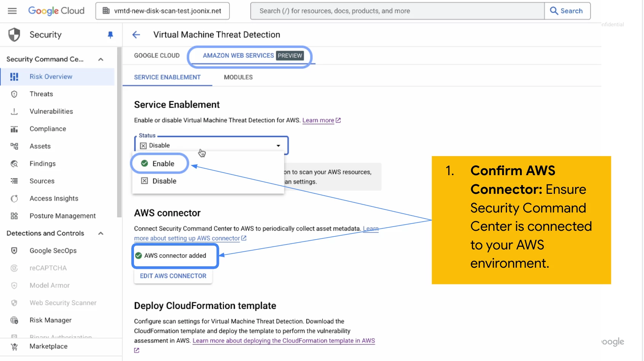644x361 pixels.
Task: Open the project picker vmtd-new-disk-scan-test.joonix.net
Action: [x=163, y=11]
